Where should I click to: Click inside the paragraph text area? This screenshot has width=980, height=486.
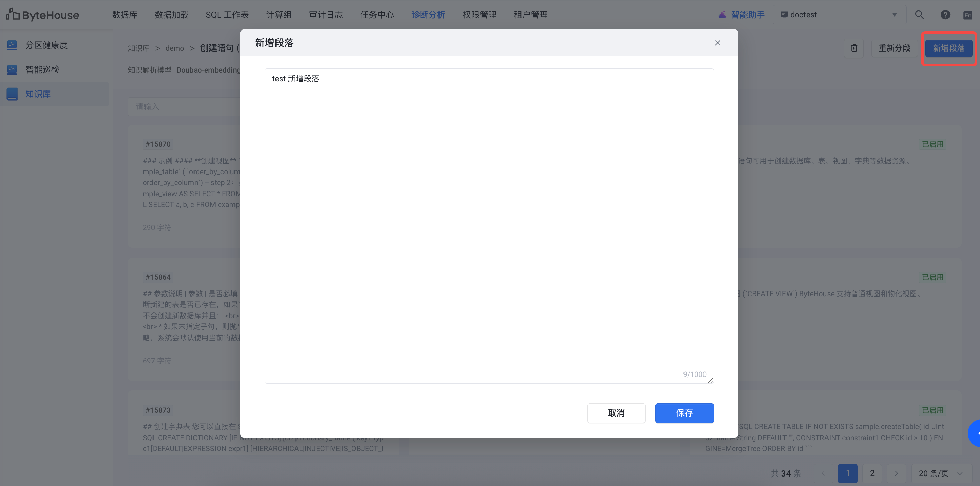489,225
